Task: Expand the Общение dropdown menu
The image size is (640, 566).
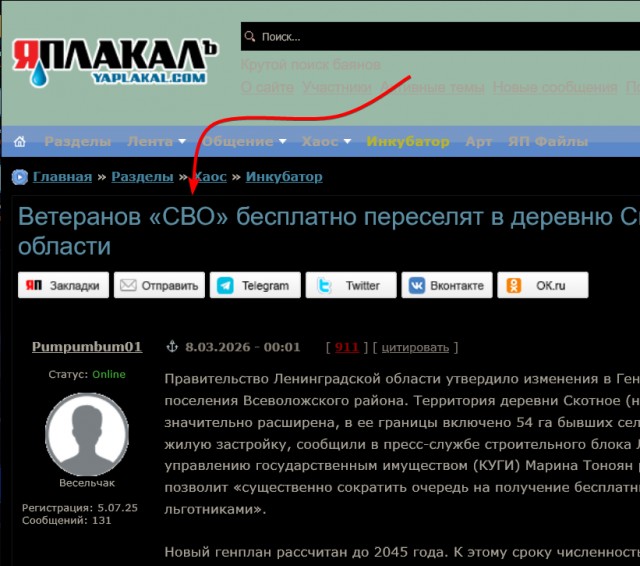Action: point(244,142)
